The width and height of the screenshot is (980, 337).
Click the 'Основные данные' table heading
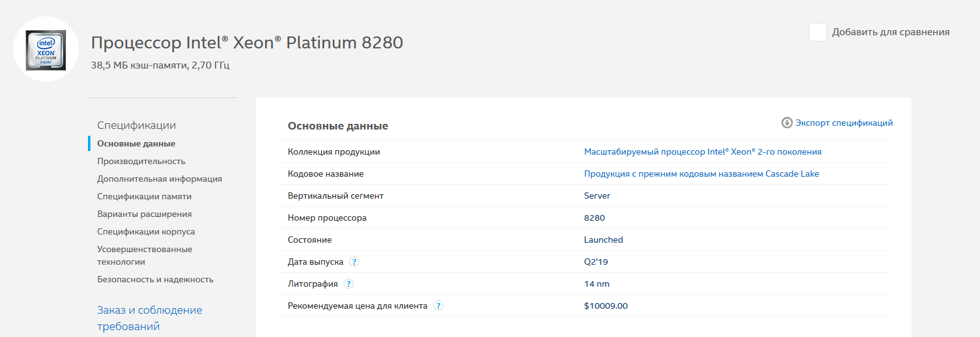(338, 126)
